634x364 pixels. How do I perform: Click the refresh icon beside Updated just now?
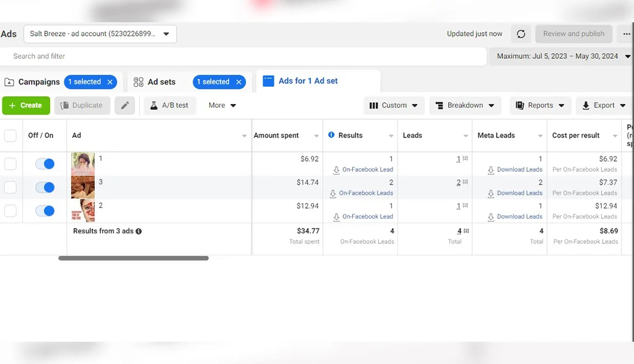pos(521,34)
